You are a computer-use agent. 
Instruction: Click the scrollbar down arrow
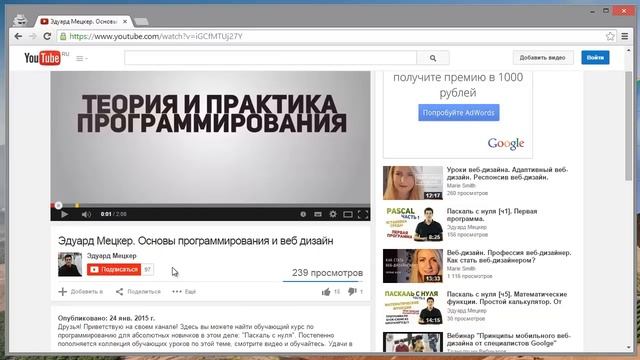point(628,348)
